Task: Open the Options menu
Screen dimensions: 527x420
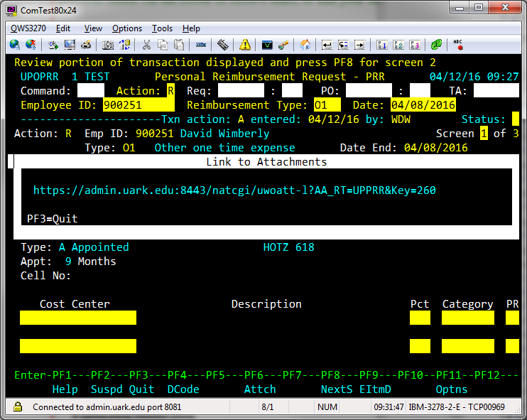Action: (x=127, y=28)
